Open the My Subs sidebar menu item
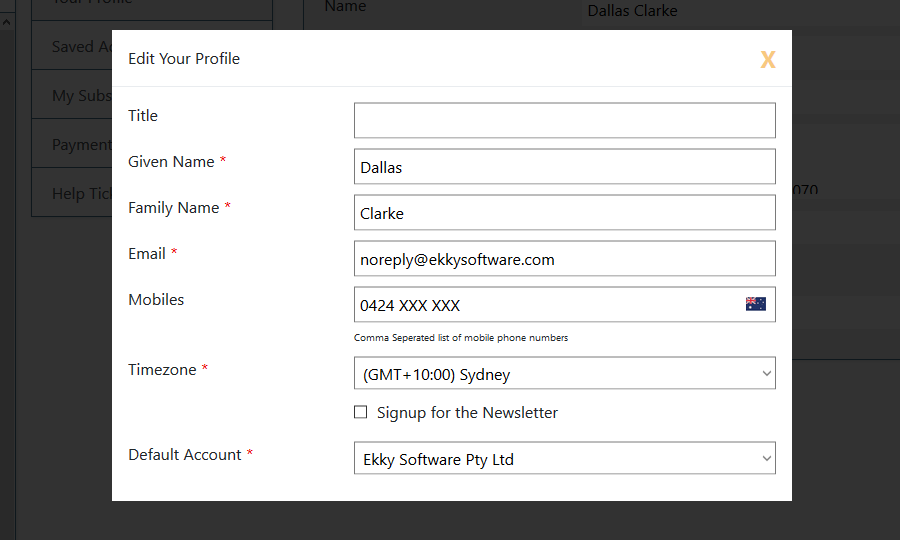The width and height of the screenshot is (900, 540). (x=72, y=95)
